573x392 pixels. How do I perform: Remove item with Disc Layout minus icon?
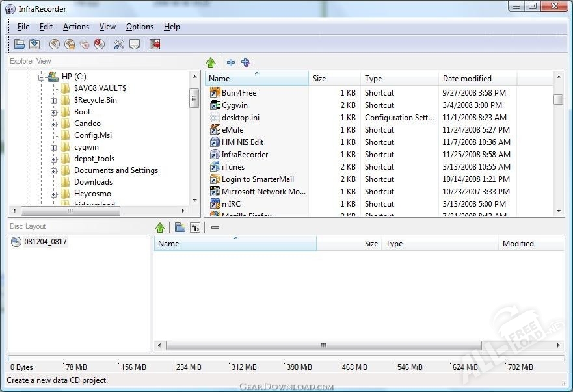click(215, 228)
